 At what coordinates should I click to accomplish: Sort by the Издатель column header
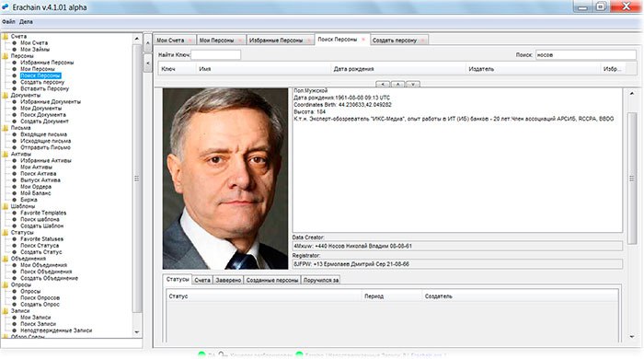point(533,69)
